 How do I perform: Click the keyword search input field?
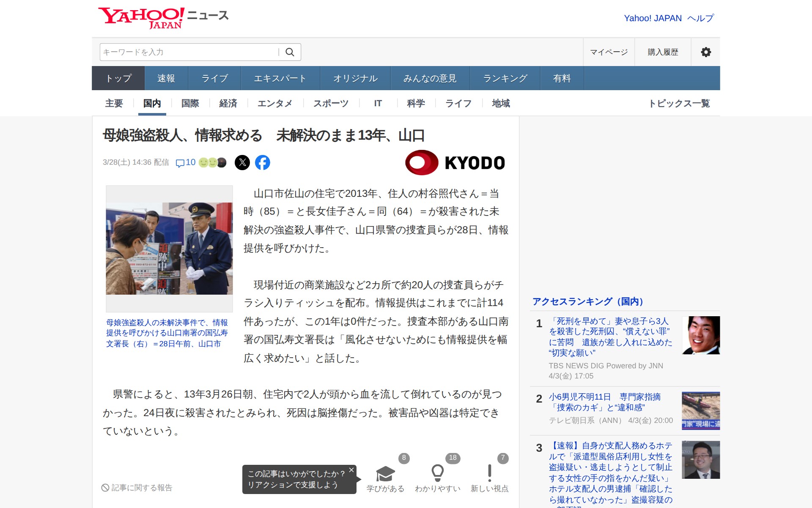click(188, 52)
